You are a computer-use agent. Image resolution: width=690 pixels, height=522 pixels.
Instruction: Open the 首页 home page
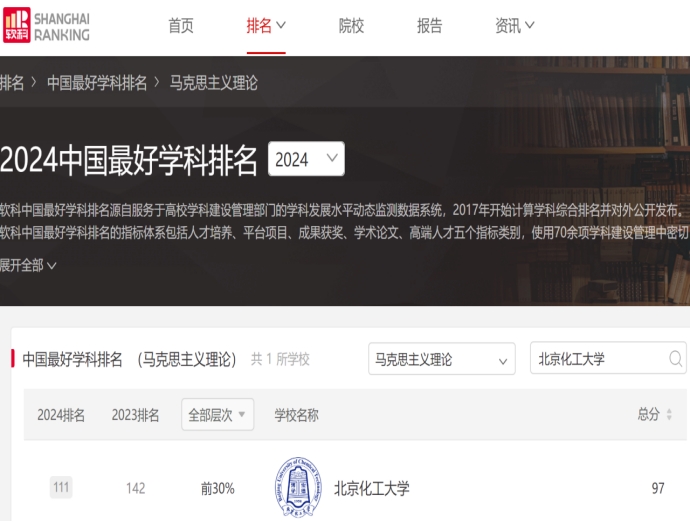click(x=181, y=26)
